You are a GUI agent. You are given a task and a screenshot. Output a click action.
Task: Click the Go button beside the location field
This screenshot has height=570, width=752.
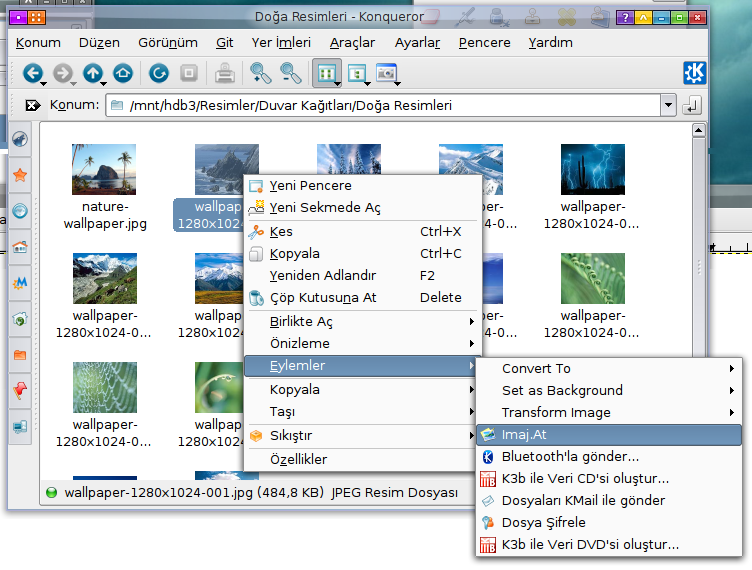[691, 105]
